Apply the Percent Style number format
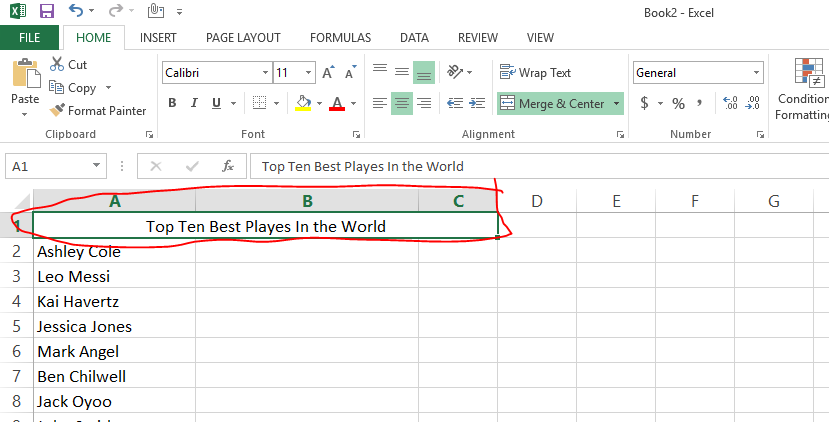Viewport: 829px width, 422px height. (678, 103)
